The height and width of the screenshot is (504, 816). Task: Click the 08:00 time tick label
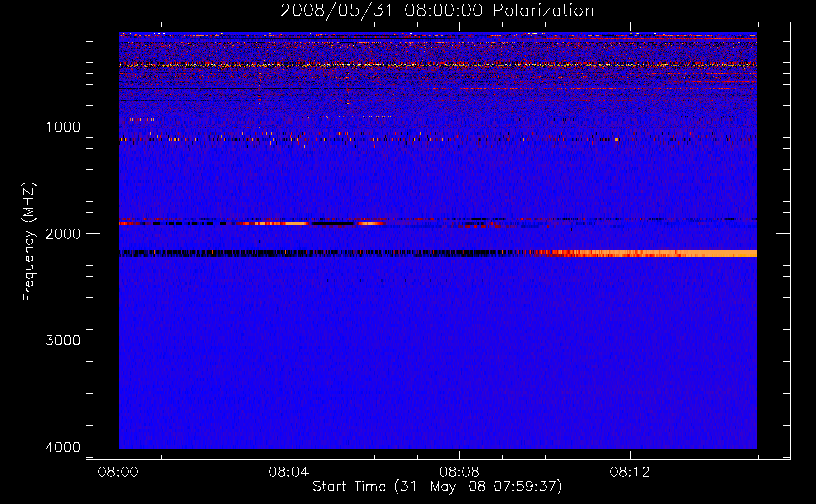(119, 472)
